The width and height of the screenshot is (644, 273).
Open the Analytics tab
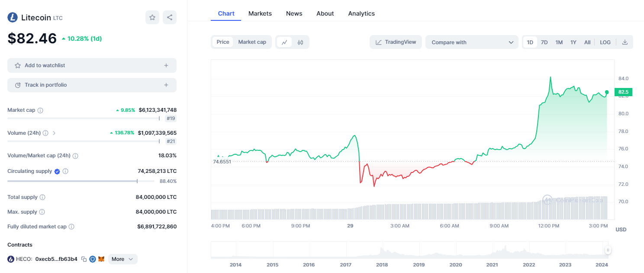pos(361,13)
